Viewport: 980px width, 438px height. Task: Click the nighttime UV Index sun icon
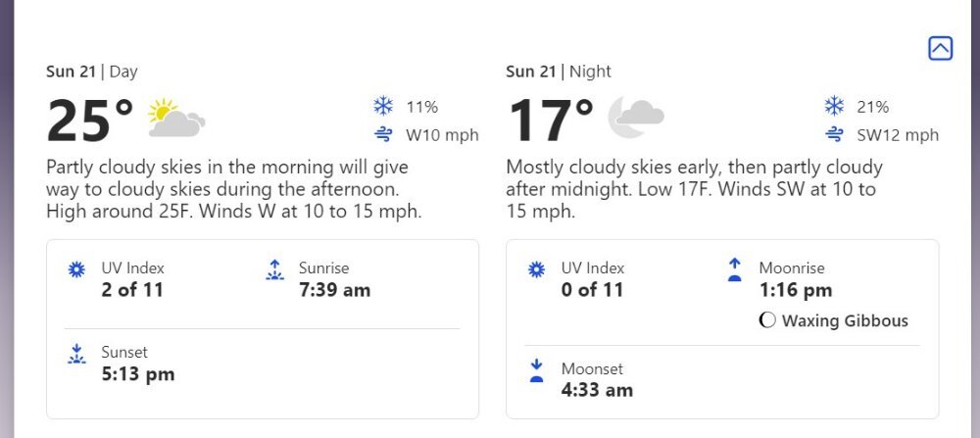536,269
